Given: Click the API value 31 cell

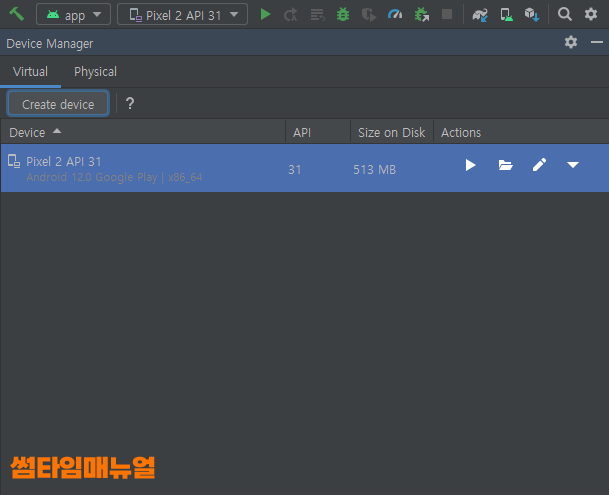Looking at the screenshot, I should coord(294,169).
